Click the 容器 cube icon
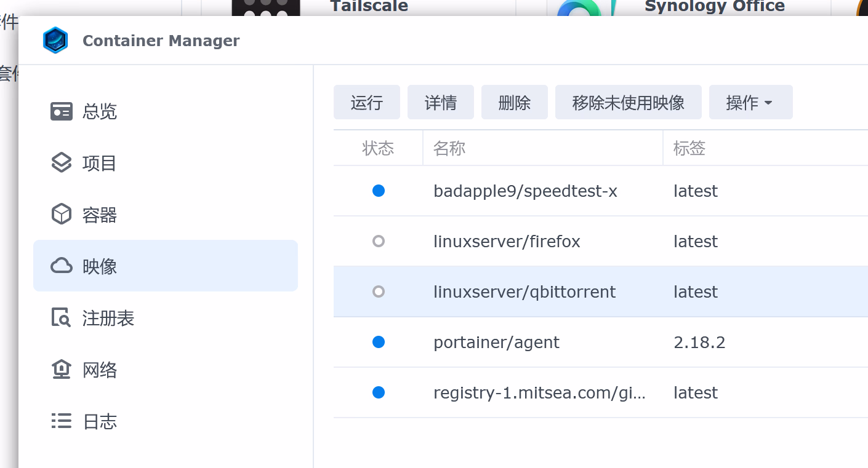Viewport: 868px width, 468px height. [x=61, y=215]
